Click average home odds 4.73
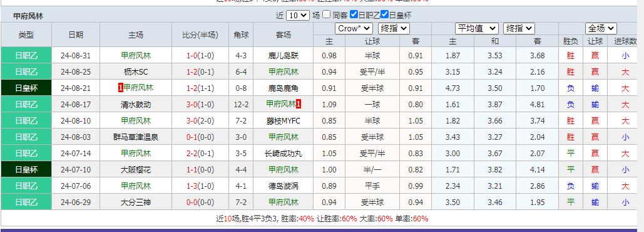Viewport: 644px width, 232px height. [x=452, y=88]
